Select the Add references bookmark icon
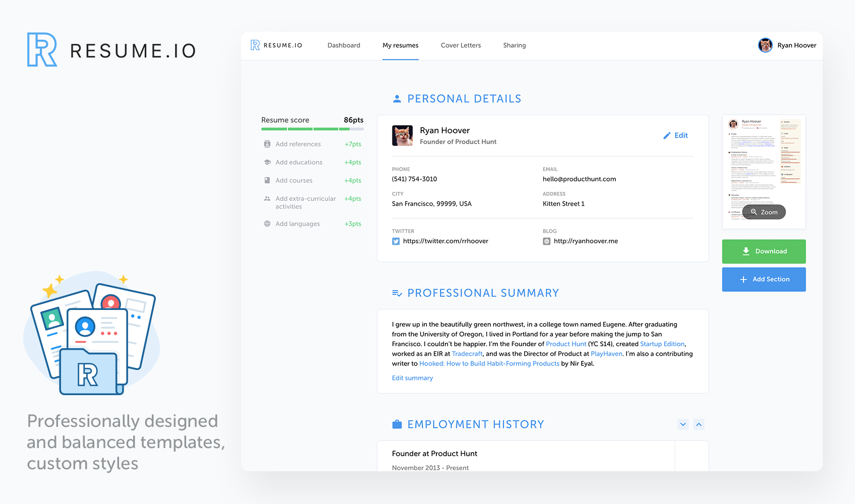Image resolution: width=855 pixels, height=504 pixels. coord(267,144)
